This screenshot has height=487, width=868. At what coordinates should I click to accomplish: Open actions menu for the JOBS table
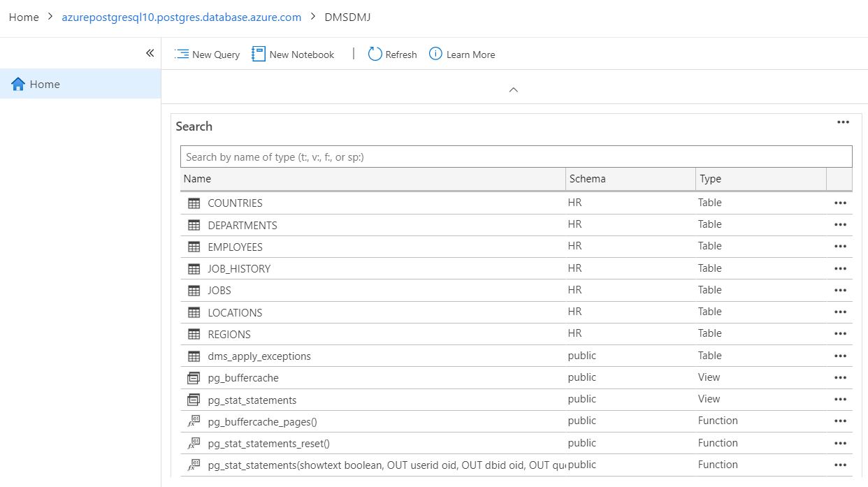[840, 290]
